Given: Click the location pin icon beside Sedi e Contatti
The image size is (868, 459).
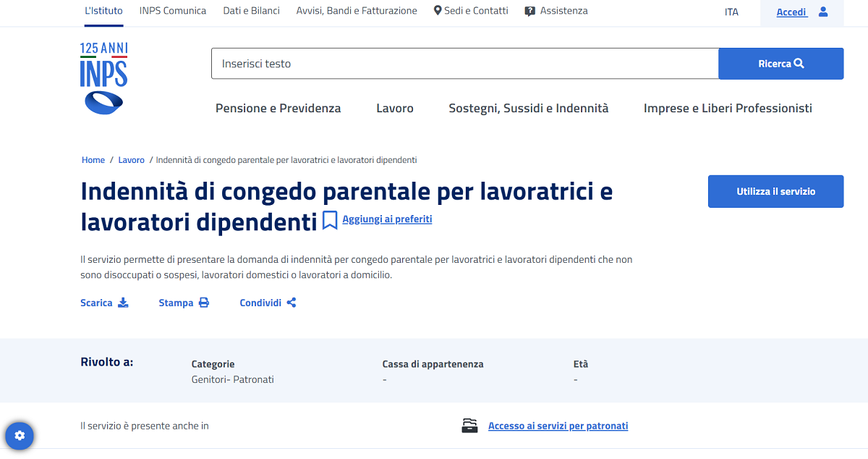Looking at the screenshot, I should pyautogui.click(x=437, y=10).
